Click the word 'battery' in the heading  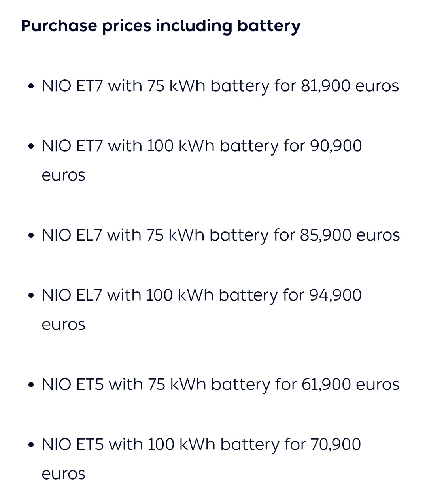coord(269,26)
